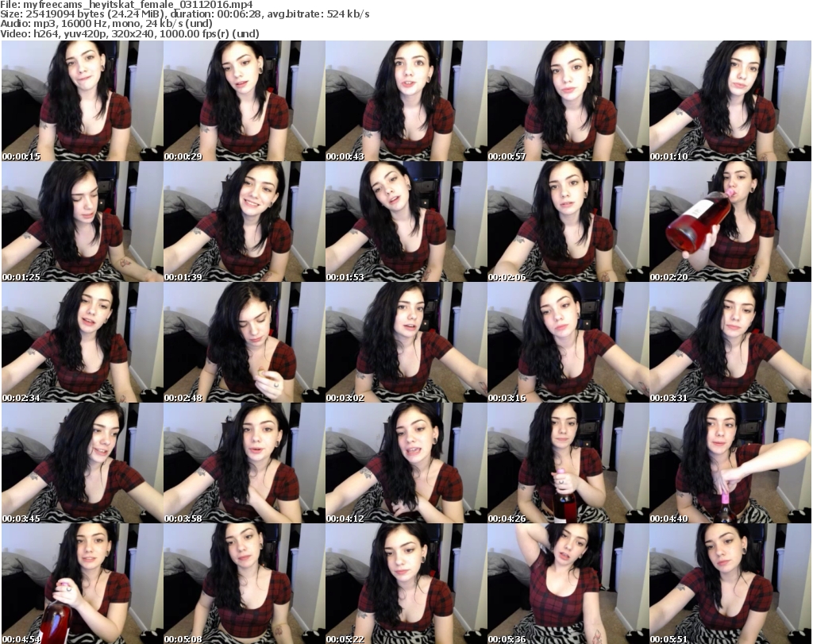Open thumbnail at 00:04:12
The image size is (813, 644).
[x=406, y=463]
